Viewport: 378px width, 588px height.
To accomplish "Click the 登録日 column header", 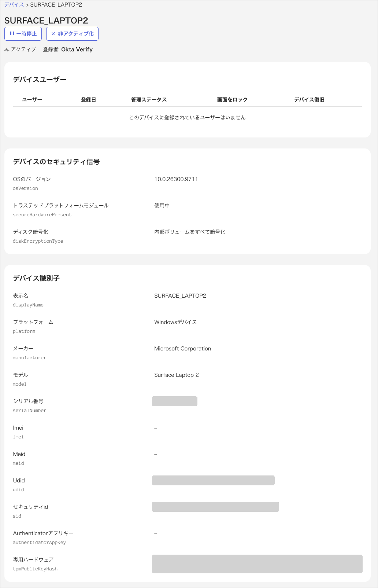I will tap(88, 100).
